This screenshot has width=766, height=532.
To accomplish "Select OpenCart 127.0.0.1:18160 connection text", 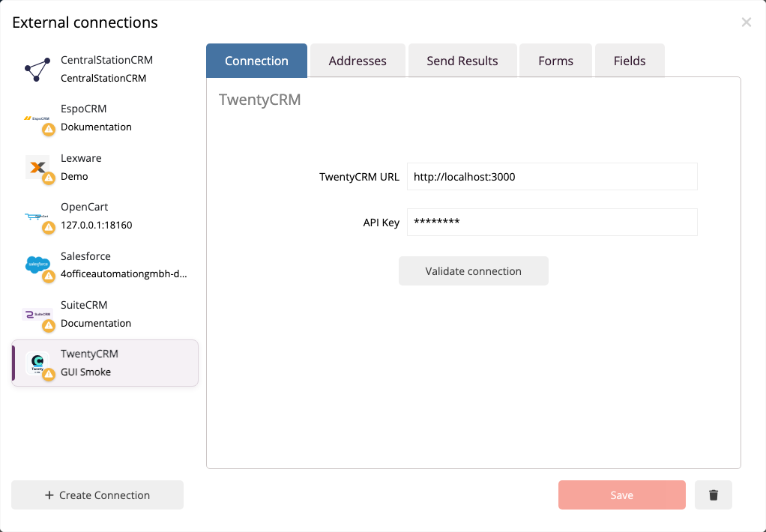I will (x=96, y=226).
